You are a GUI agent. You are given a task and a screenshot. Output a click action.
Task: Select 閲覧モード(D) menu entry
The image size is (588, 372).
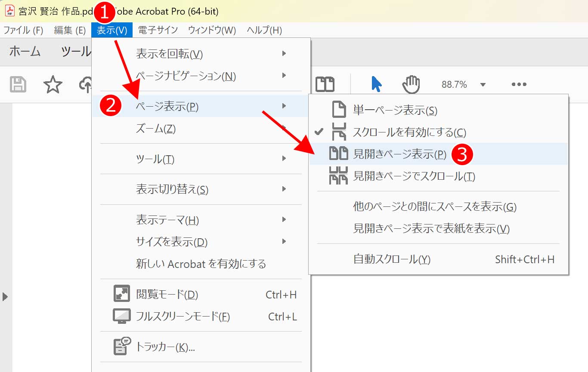[201, 294]
